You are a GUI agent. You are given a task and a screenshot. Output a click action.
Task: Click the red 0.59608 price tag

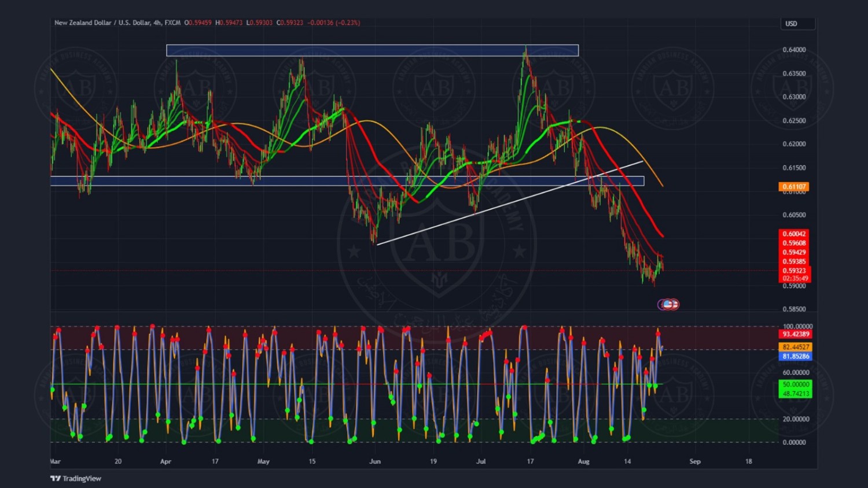click(x=794, y=243)
